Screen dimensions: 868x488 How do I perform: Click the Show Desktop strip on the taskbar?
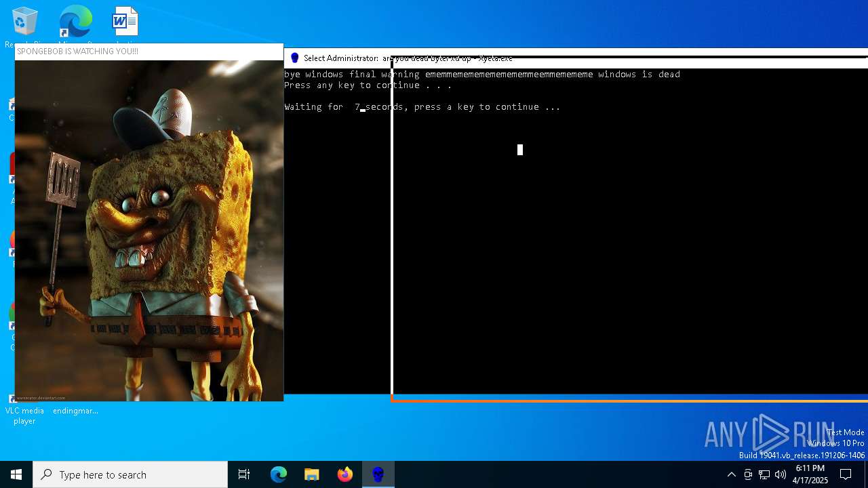866,474
